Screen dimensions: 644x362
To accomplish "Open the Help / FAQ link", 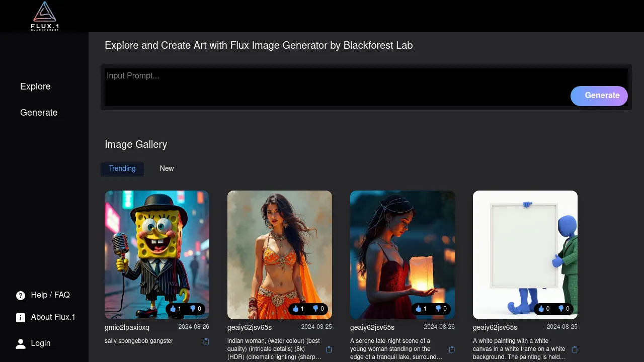I will [50, 295].
